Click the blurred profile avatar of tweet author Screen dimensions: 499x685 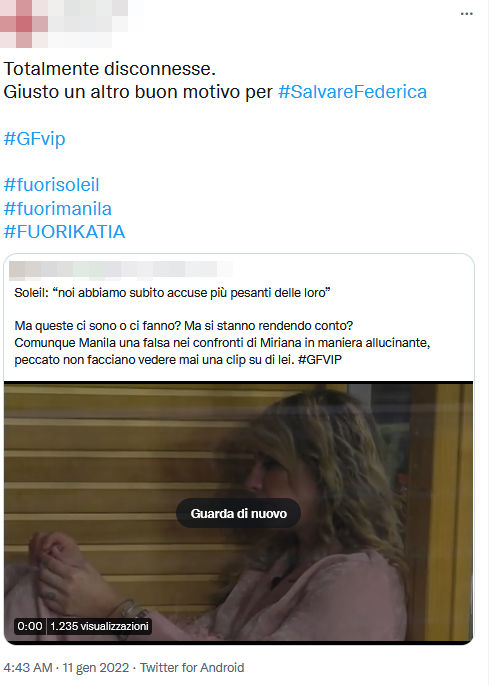pyautogui.click(x=24, y=23)
